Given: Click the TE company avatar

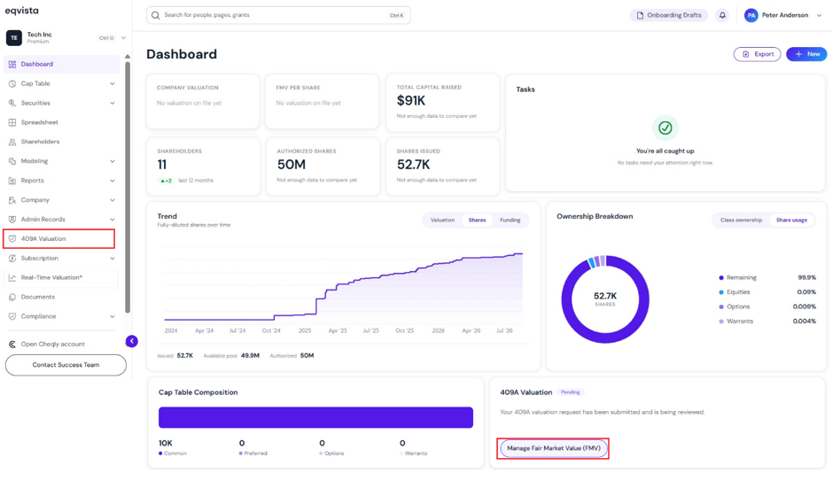Looking at the screenshot, I should [x=14, y=38].
